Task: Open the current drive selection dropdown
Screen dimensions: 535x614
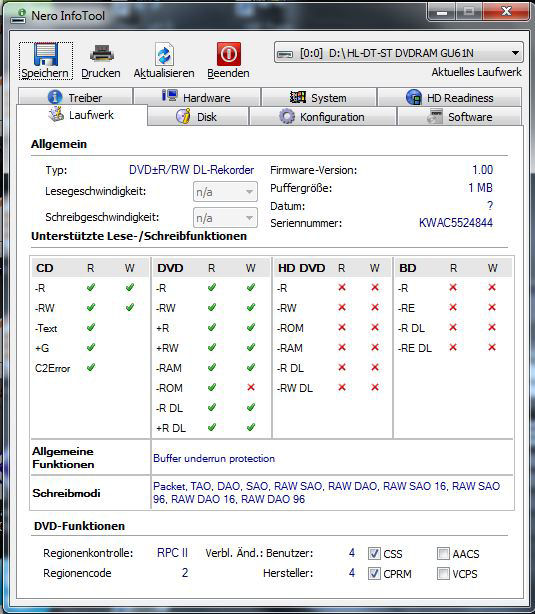Action: (398, 53)
